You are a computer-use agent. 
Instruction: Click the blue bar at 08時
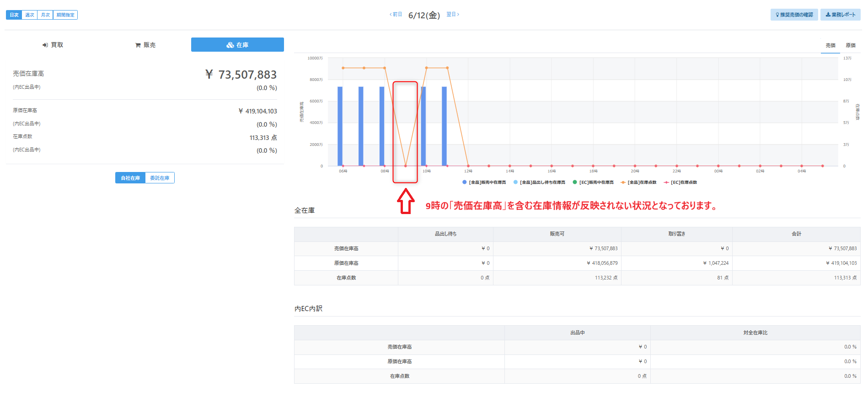pyautogui.click(x=382, y=126)
